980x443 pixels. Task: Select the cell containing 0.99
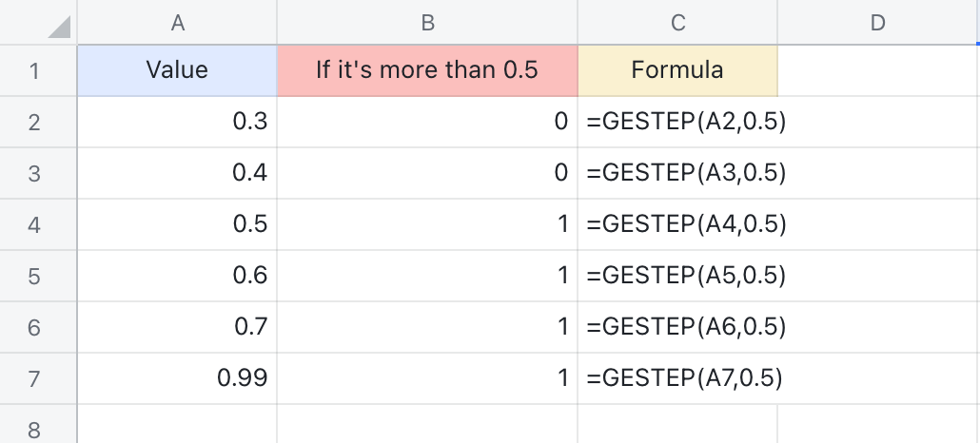(x=177, y=378)
